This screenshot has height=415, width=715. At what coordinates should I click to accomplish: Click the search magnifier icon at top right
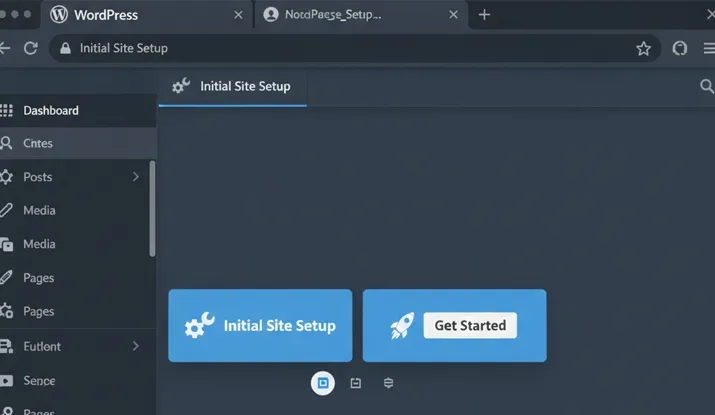[x=706, y=87]
